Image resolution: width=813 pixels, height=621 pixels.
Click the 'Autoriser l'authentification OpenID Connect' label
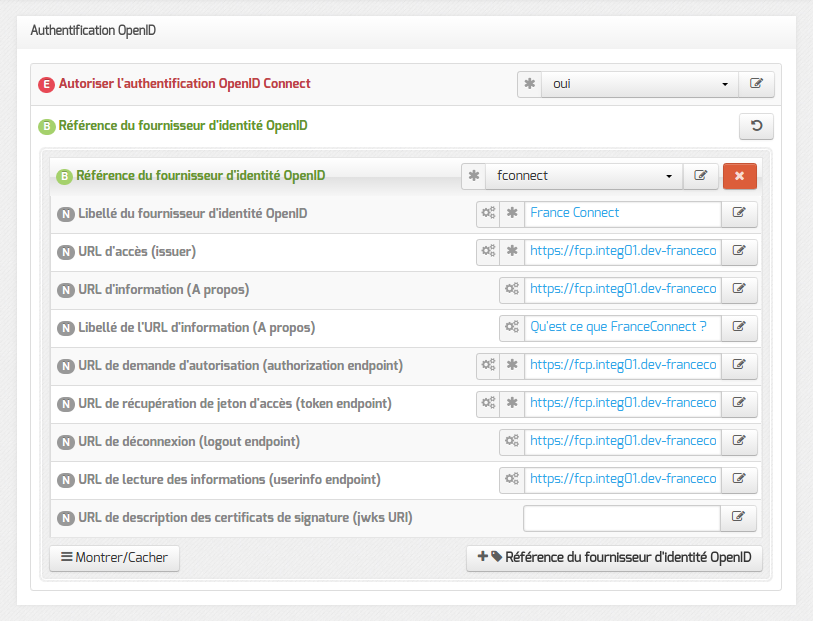(x=184, y=84)
